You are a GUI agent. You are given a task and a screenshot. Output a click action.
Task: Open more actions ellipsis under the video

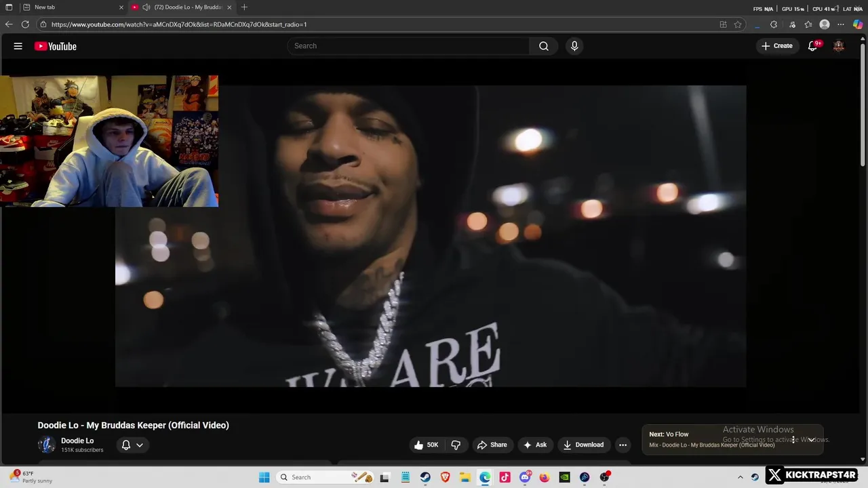tap(623, 445)
